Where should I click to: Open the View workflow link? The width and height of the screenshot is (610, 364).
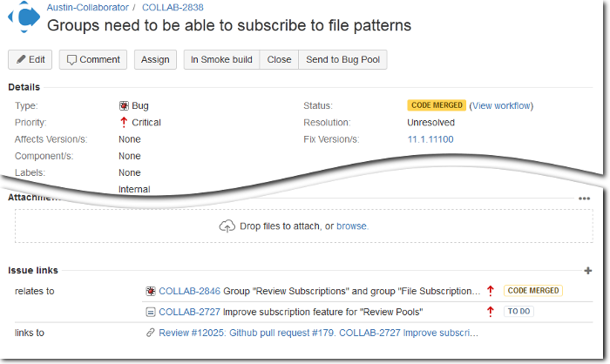click(501, 105)
